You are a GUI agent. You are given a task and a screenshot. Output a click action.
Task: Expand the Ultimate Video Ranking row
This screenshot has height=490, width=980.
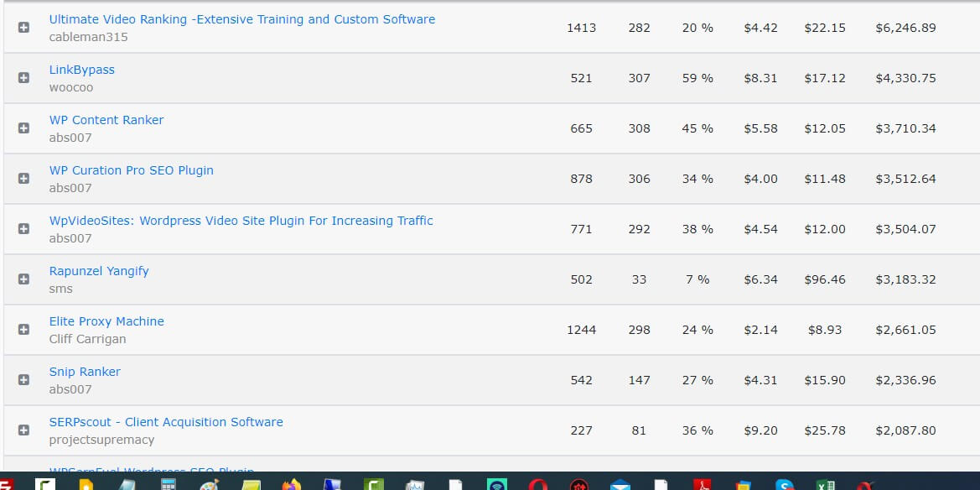[x=23, y=28]
